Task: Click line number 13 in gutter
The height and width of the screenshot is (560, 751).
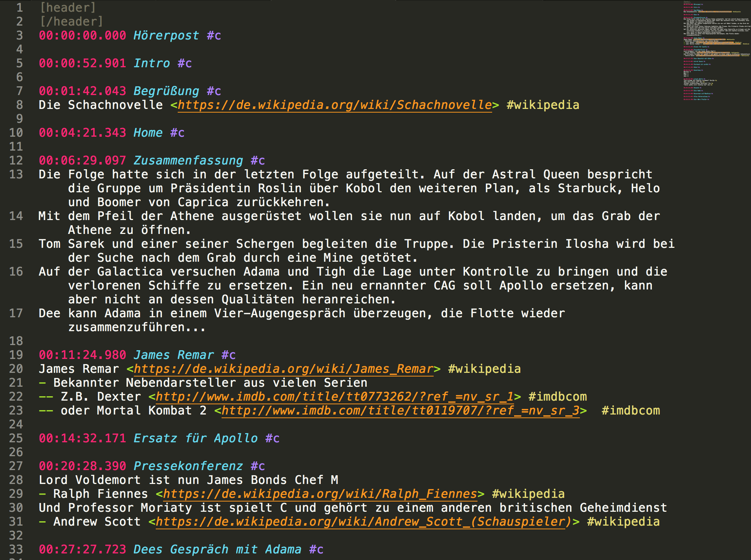Action: pos(16,175)
